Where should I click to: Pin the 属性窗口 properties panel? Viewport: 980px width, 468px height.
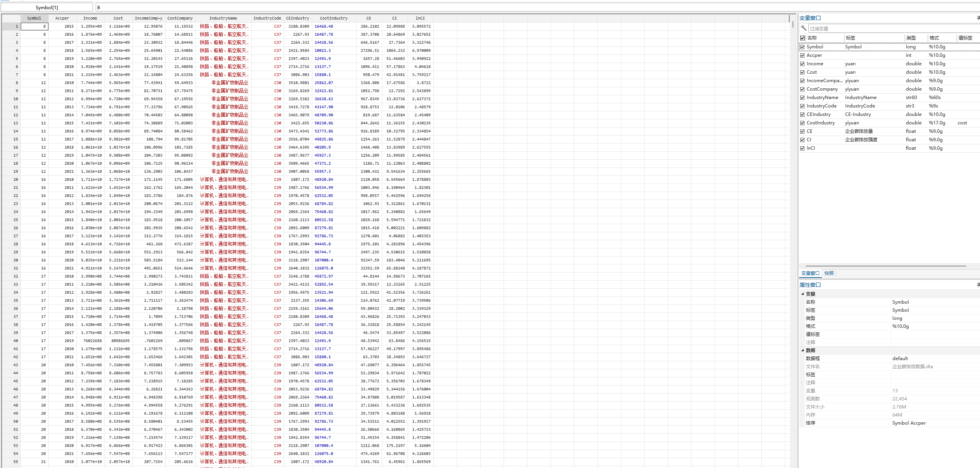point(978,284)
